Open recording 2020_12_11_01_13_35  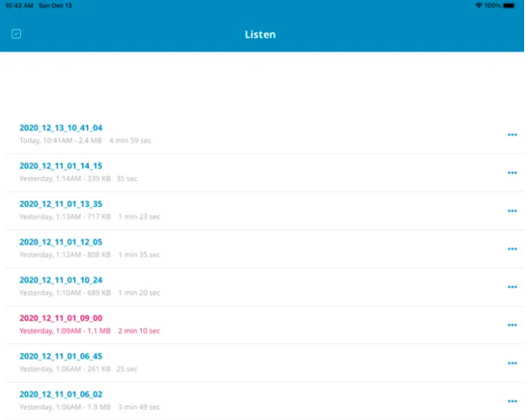(61, 204)
